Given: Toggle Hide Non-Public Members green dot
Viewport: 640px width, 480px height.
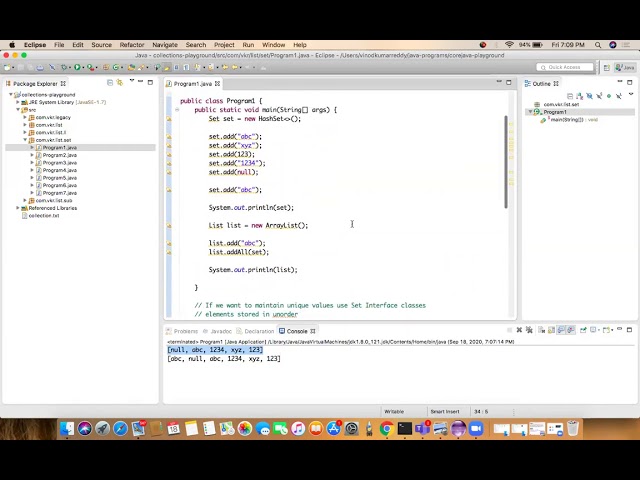Looking at the screenshot, I should click(x=609, y=96).
